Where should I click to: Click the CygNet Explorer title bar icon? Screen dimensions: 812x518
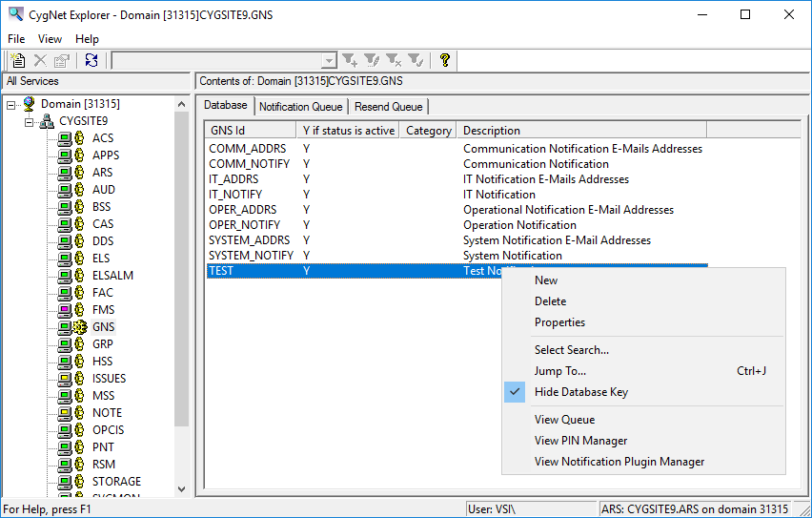coord(16,14)
